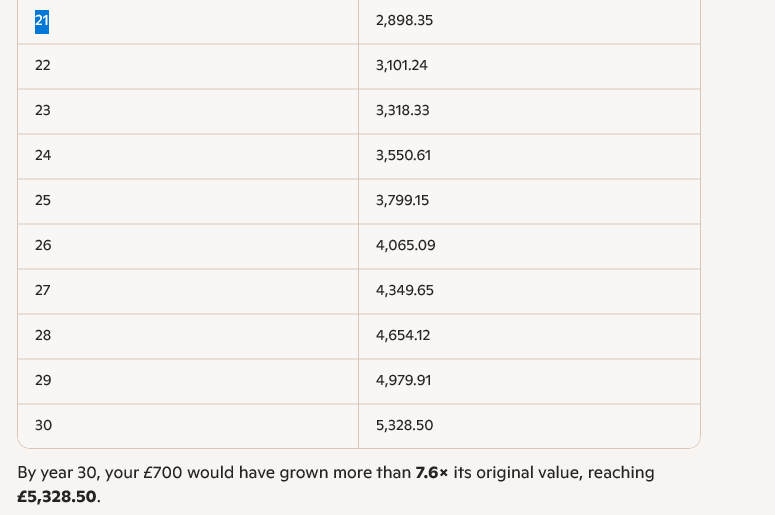Select the 4,349.65 amount cell

(x=404, y=291)
